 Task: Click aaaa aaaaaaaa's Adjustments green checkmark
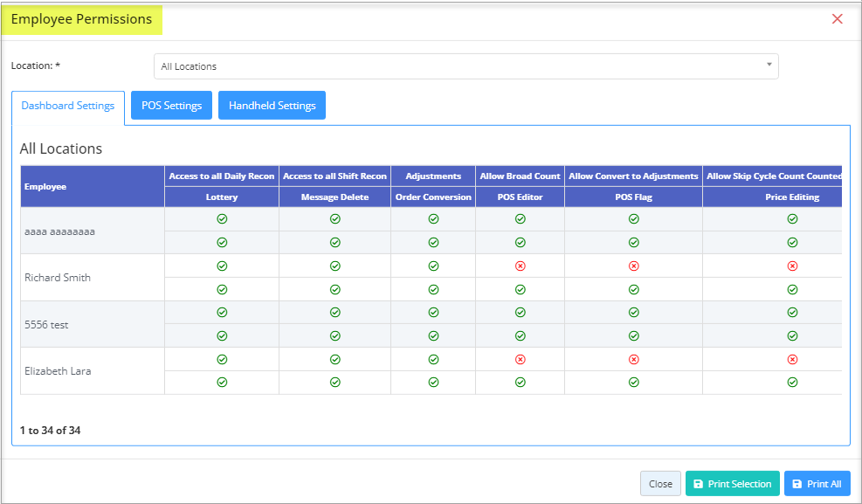433,218
